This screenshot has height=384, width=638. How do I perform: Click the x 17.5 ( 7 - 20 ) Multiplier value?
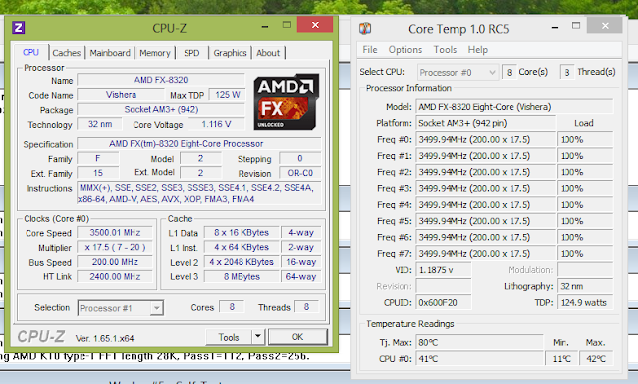pyautogui.click(x=115, y=247)
